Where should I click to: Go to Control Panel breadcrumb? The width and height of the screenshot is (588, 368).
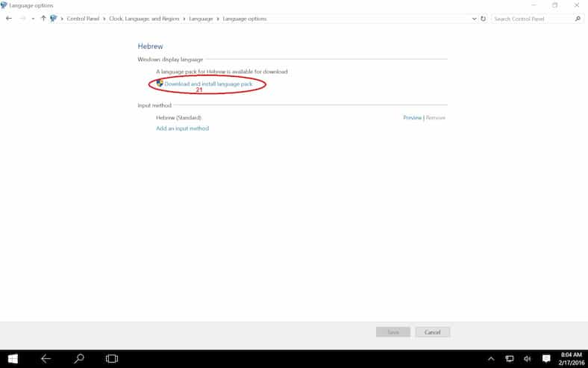pos(83,19)
